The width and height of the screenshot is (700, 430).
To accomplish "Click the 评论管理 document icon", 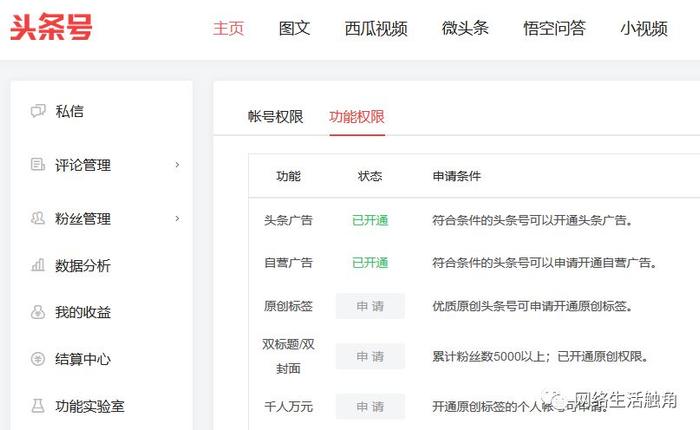I will click(38, 164).
